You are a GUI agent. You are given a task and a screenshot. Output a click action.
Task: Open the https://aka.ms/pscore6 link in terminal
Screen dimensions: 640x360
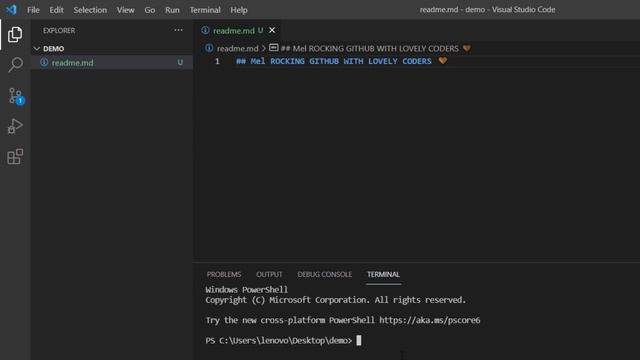(429, 320)
